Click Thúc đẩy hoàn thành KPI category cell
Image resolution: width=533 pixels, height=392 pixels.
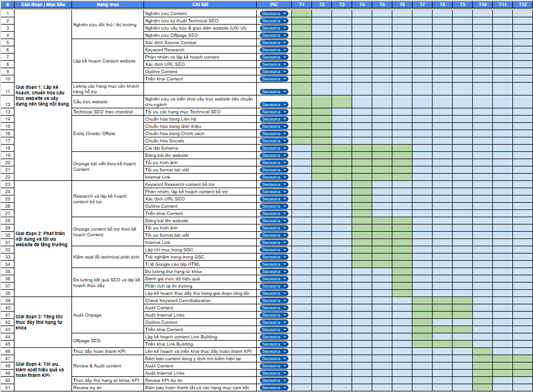(108, 351)
